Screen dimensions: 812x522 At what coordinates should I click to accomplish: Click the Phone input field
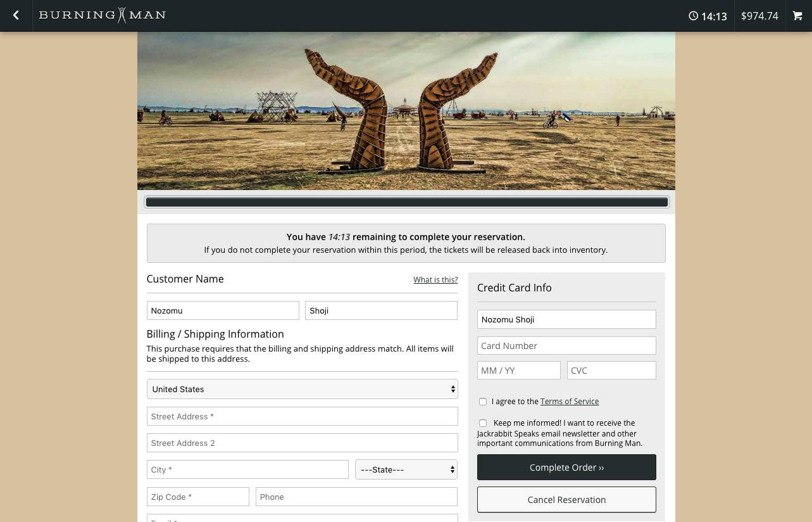coord(356,497)
